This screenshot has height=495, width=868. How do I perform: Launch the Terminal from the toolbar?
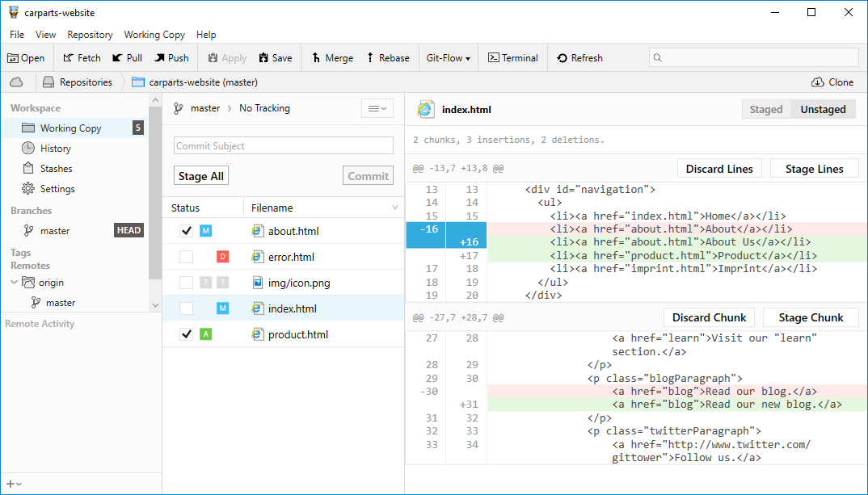click(x=513, y=58)
